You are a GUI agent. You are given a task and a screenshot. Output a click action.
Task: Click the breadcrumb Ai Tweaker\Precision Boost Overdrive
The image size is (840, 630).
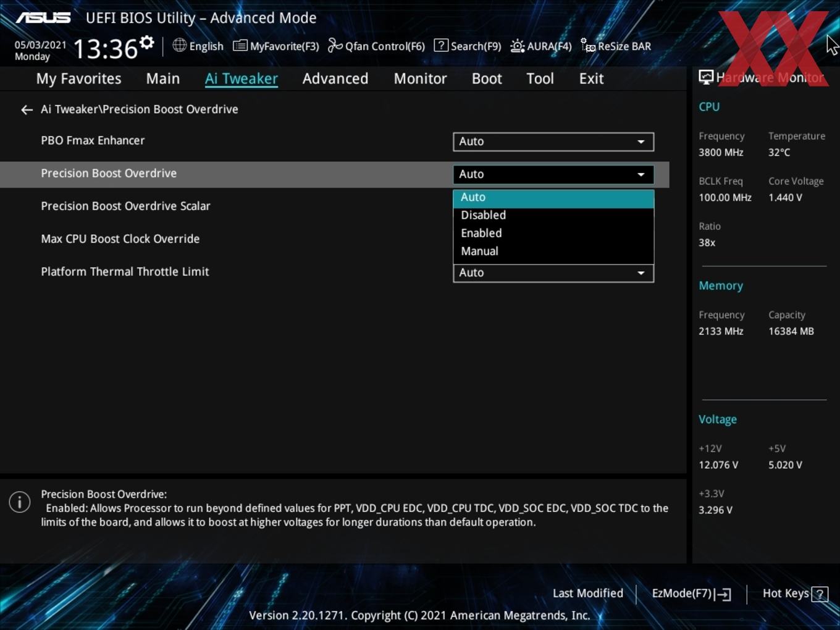(x=139, y=109)
